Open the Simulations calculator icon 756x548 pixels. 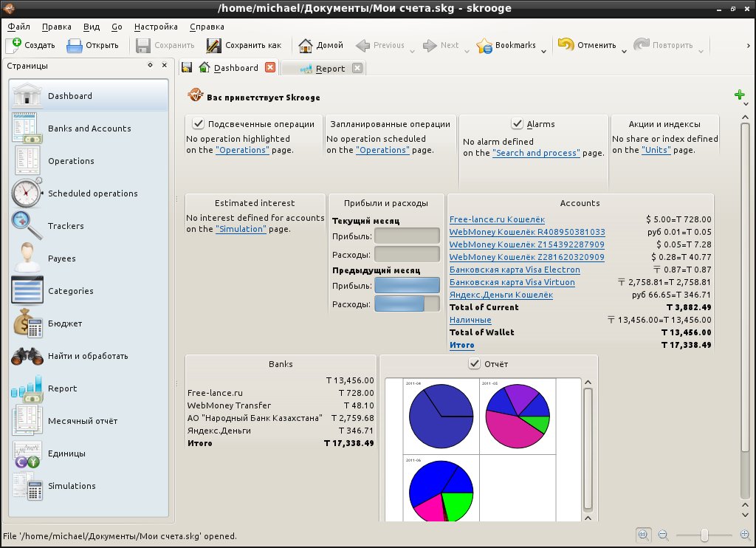coord(28,486)
